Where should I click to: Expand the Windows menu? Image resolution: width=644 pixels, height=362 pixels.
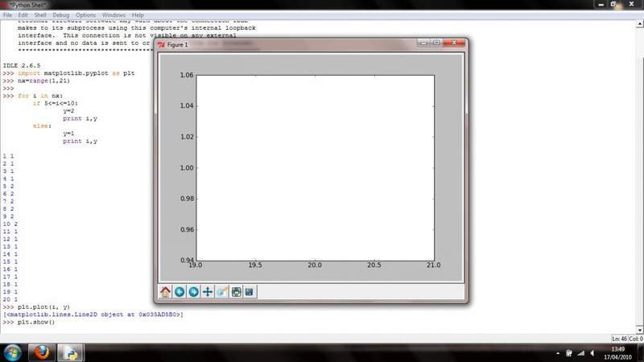[x=114, y=15]
